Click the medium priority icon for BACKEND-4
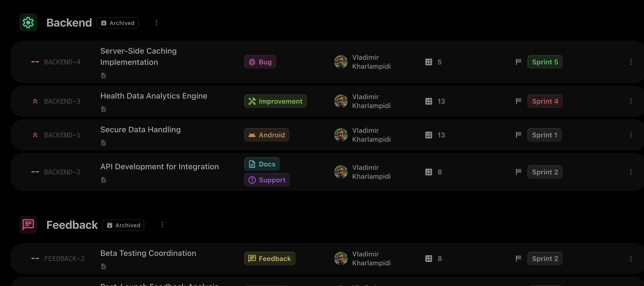Screen dimensions: 644x286 [x=35, y=62]
